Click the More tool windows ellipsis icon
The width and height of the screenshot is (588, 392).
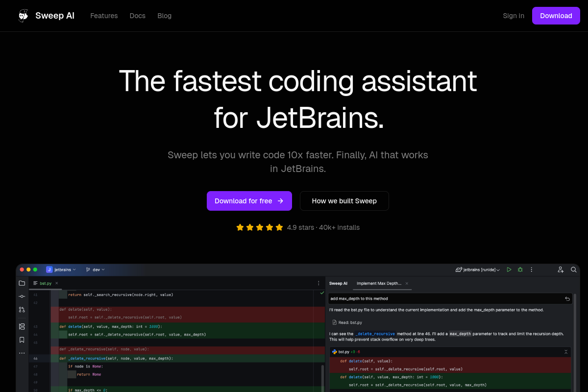coord(22,353)
